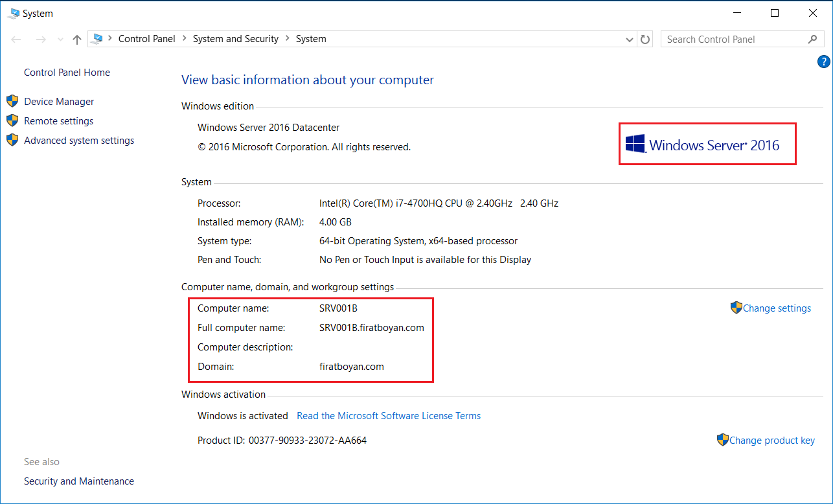
Task: Expand chevron after System and Security breadcrumb
Action: (287, 39)
